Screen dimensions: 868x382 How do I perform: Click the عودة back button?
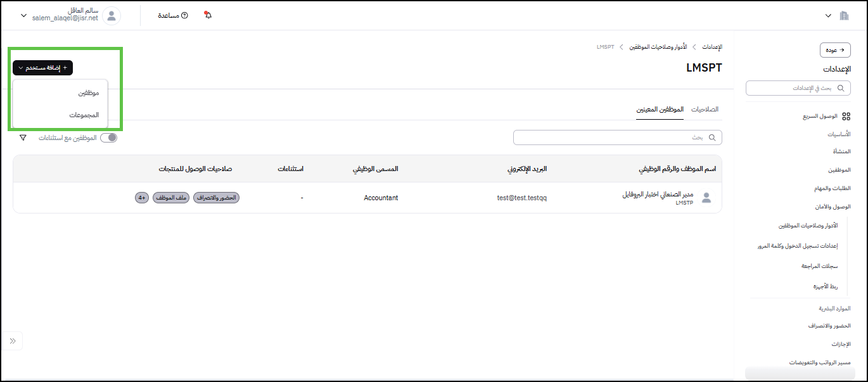835,50
